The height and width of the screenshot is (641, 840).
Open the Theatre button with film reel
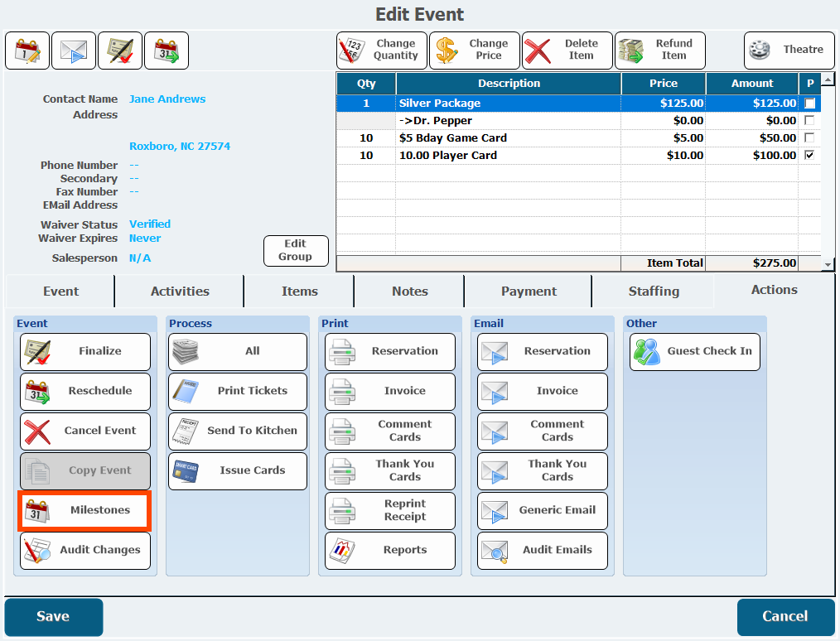click(789, 50)
